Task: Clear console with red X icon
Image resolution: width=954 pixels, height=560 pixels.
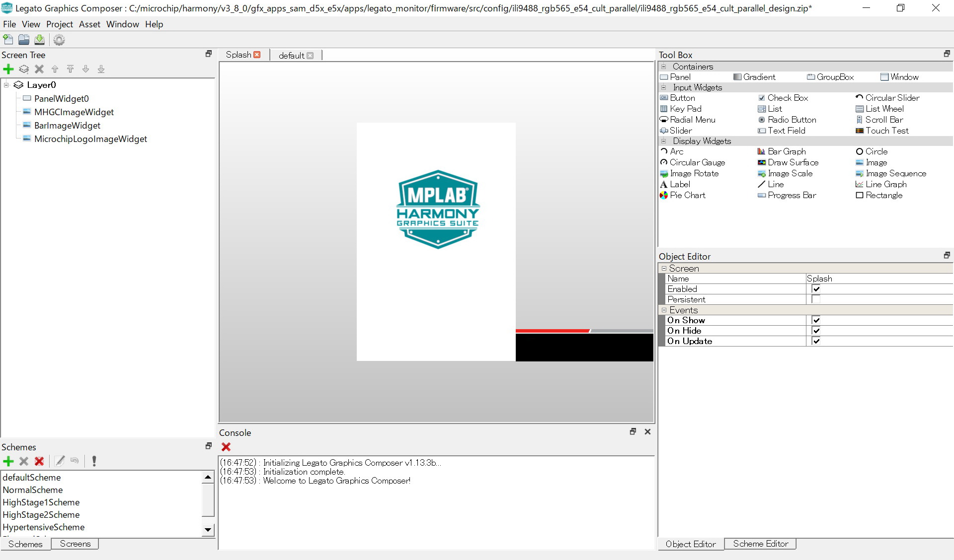Action: pyautogui.click(x=226, y=447)
